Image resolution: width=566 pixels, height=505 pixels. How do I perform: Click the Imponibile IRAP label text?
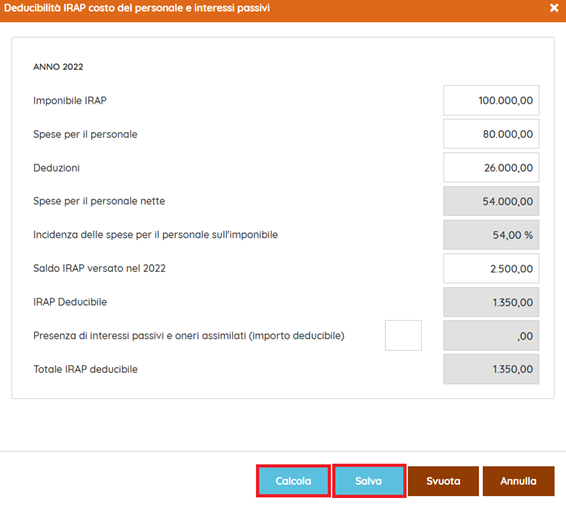click(x=70, y=100)
